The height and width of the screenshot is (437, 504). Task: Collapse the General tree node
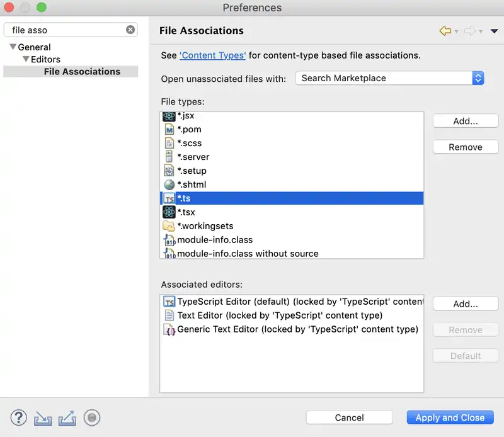point(13,47)
